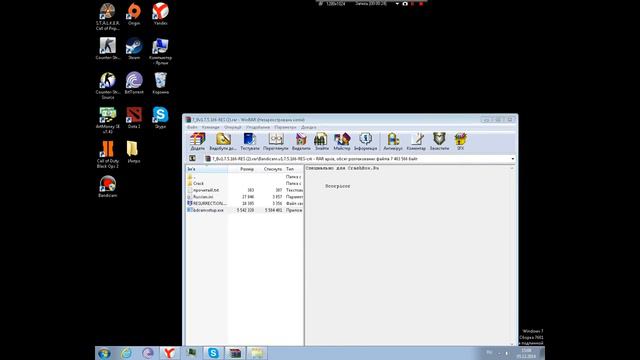The height and width of the screenshot is (360, 640).
Task: Open the Skype desktop shortcut
Action: (160, 118)
